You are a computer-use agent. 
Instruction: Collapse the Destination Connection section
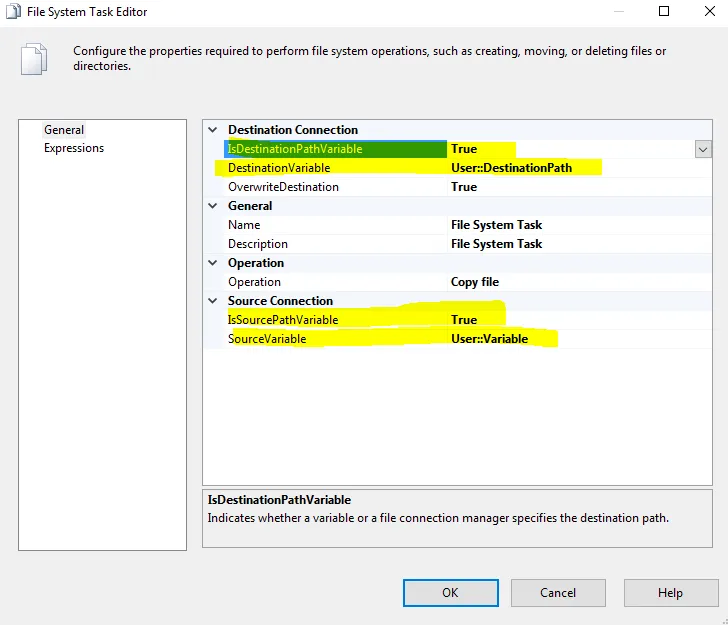pyautogui.click(x=213, y=130)
